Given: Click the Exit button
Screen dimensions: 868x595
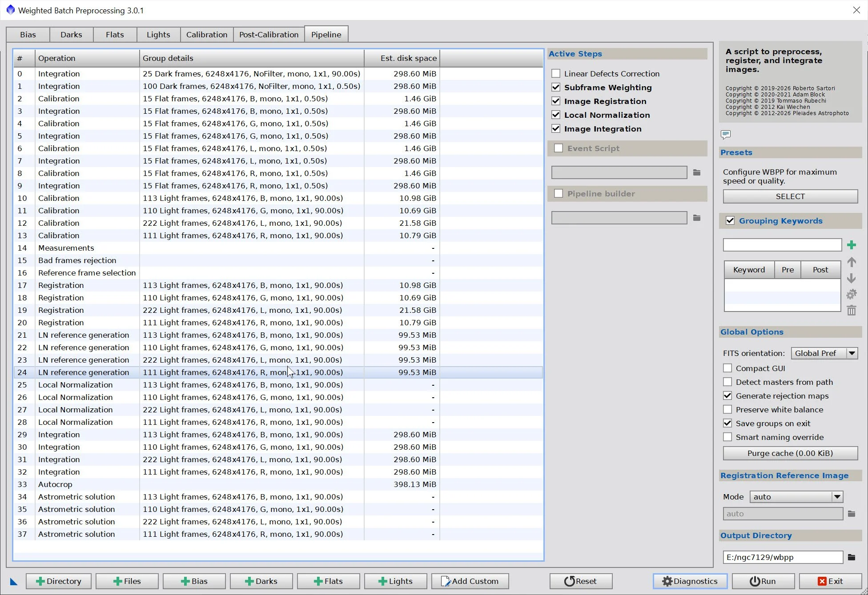Looking at the screenshot, I should point(830,581).
